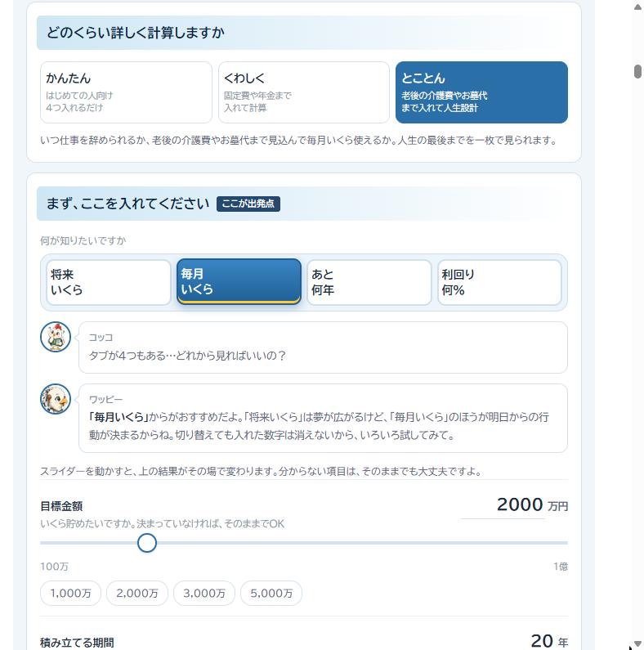Click the 目標金額 label
The image size is (644, 650).
coord(61,506)
